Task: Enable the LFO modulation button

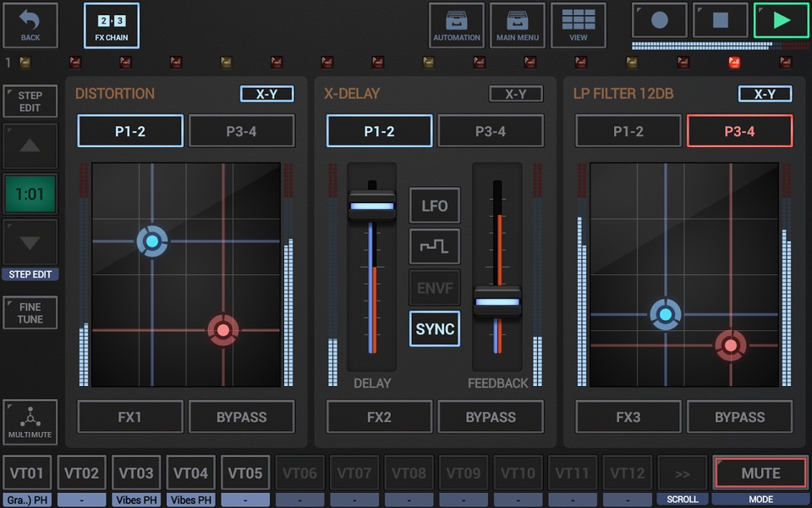Action: point(435,206)
